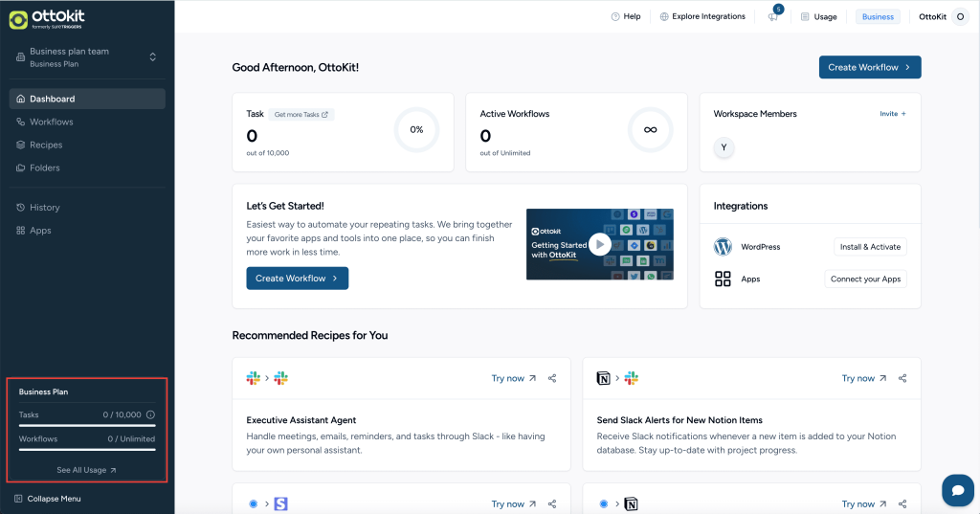Play the Getting Started with OttoKit video
This screenshot has width=980, height=514.
(x=599, y=244)
